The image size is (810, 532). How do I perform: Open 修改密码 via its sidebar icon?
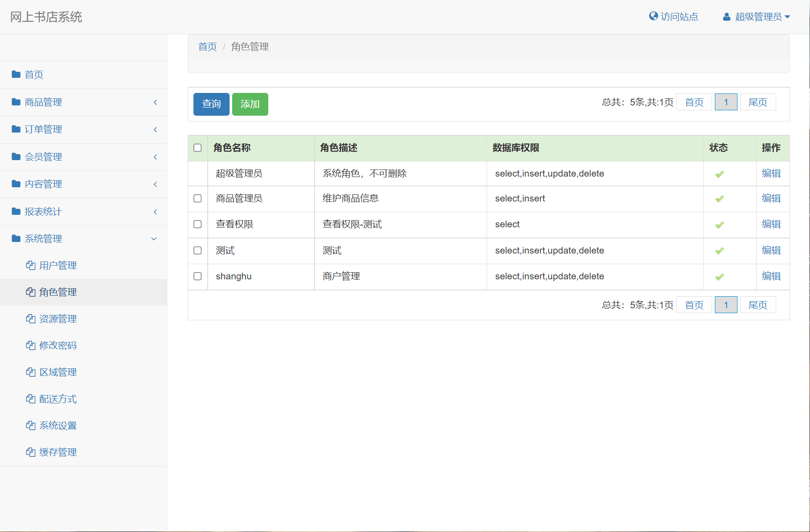(30, 345)
